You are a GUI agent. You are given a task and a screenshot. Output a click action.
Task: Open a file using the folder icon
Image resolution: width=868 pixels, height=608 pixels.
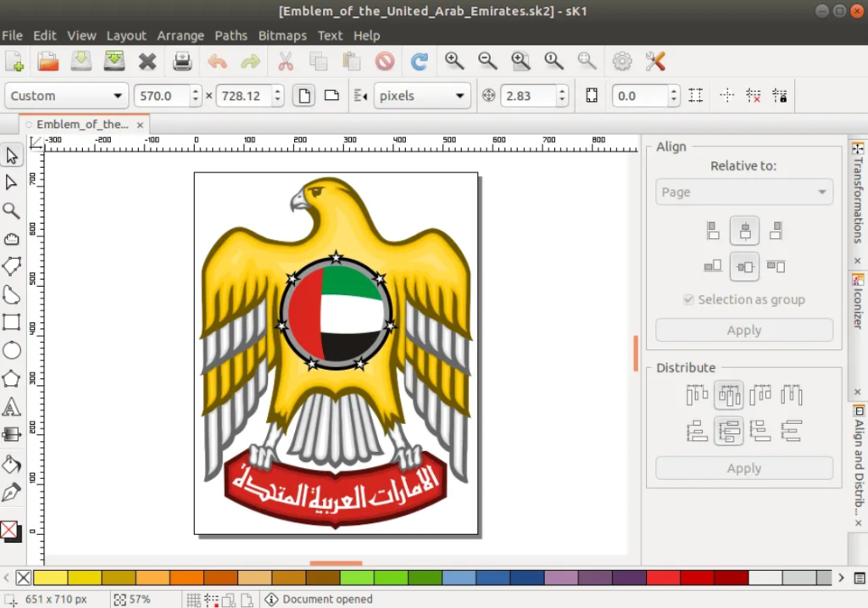48,61
